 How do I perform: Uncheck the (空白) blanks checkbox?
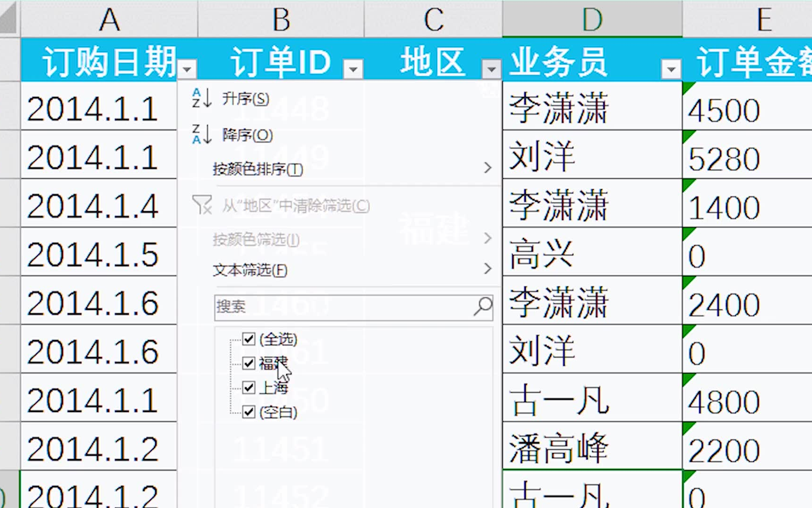click(248, 412)
